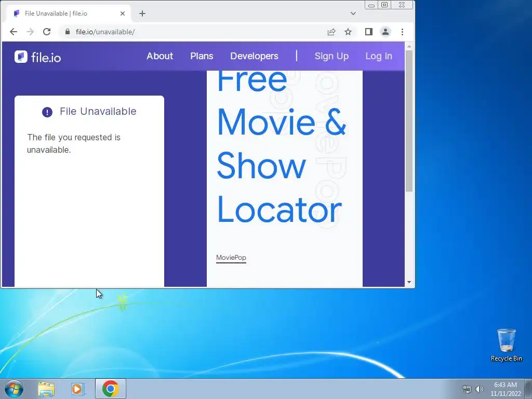Click the file.io logo
532x399 pixels.
click(37, 57)
